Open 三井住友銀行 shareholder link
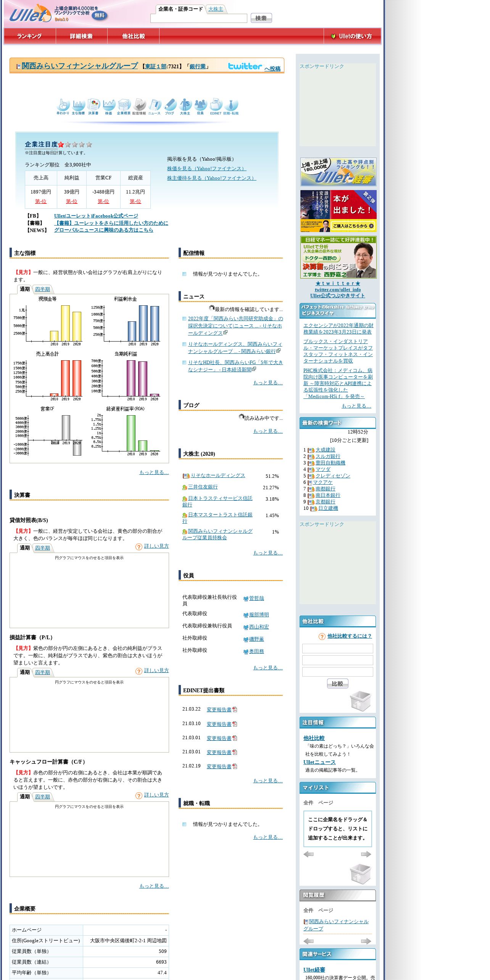The image size is (490, 980). click(203, 487)
